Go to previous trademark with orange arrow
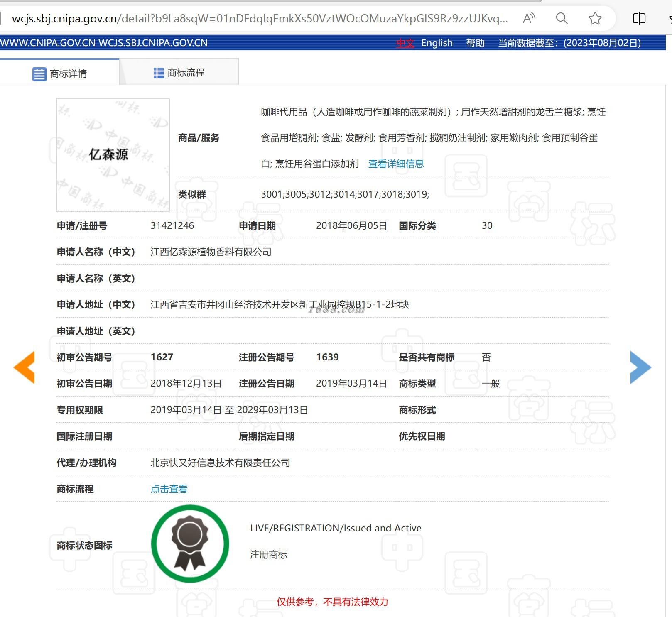This screenshot has height=617, width=672. point(24,367)
